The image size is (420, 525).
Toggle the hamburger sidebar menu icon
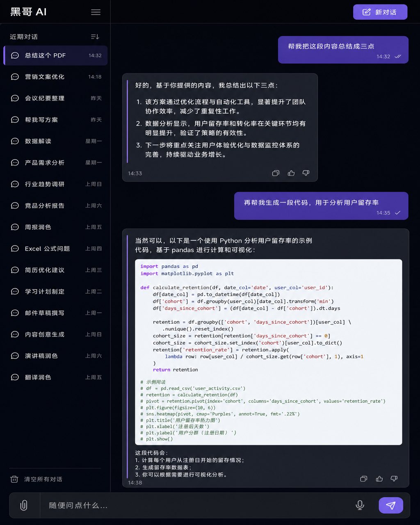point(96,12)
